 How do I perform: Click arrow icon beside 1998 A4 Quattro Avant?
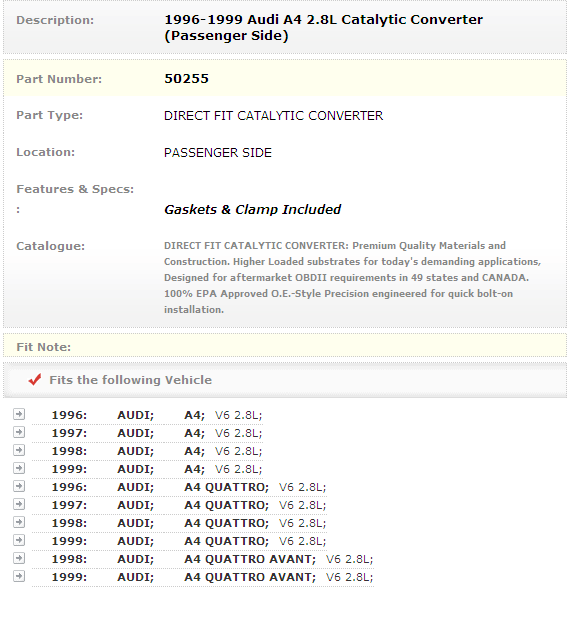click(19, 558)
